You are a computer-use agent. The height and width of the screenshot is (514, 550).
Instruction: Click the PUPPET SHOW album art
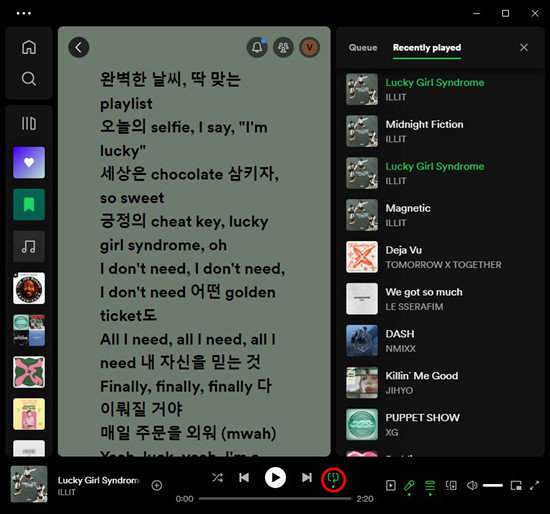pyautogui.click(x=362, y=425)
